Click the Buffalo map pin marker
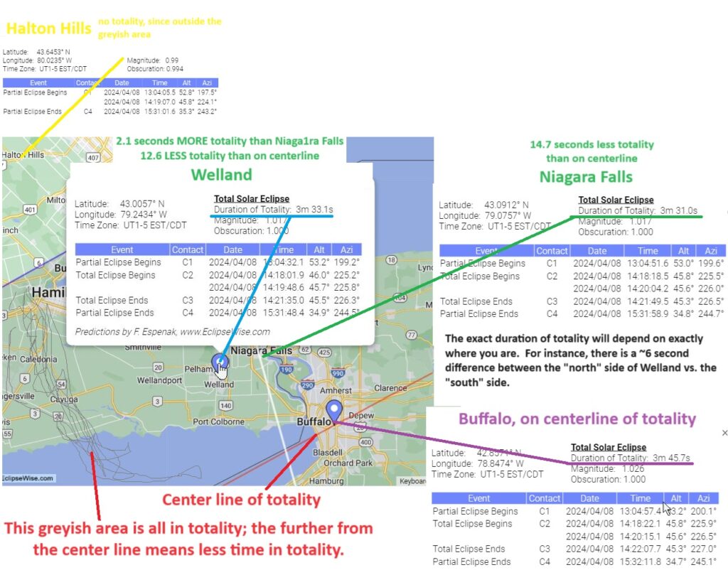The width and height of the screenshot is (728, 570). pyautogui.click(x=334, y=410)
